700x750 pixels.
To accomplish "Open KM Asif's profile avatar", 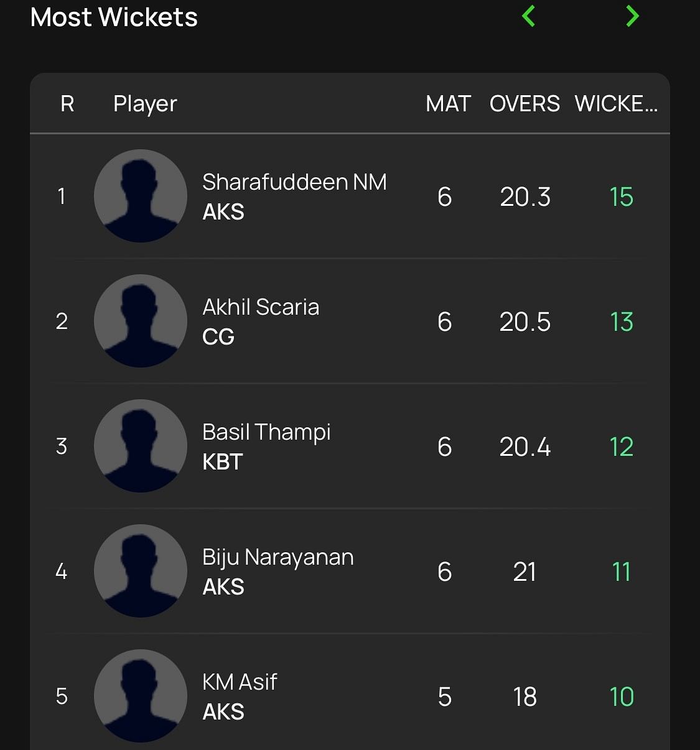I will (x=141, y=696).
